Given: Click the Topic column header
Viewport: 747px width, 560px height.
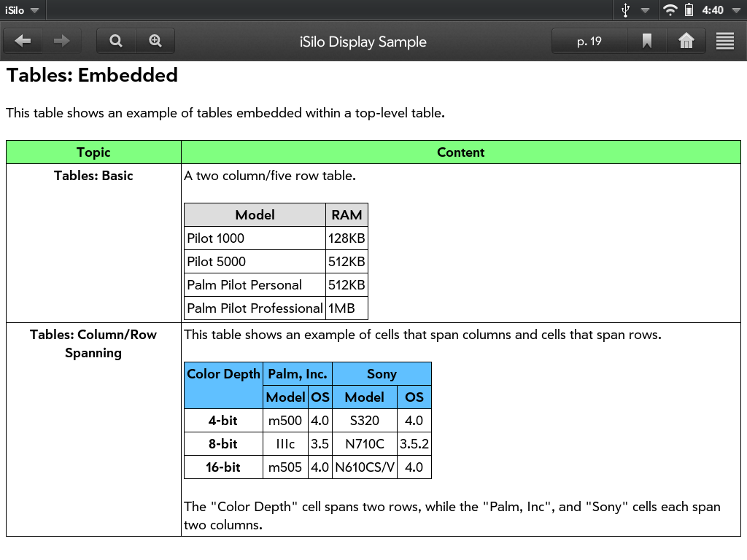Looking at the screenshot, I should click(x=93, y=152).
